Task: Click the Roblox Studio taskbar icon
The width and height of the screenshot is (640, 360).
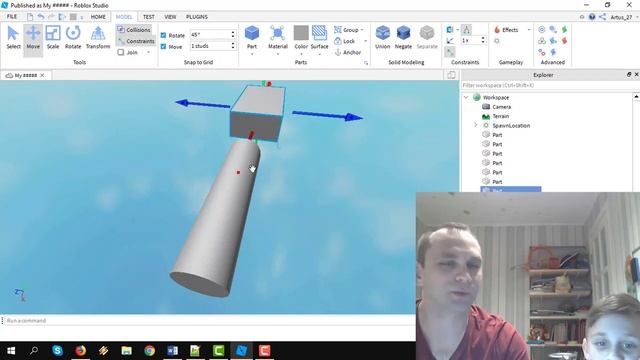Action: (x=242, y=351)
